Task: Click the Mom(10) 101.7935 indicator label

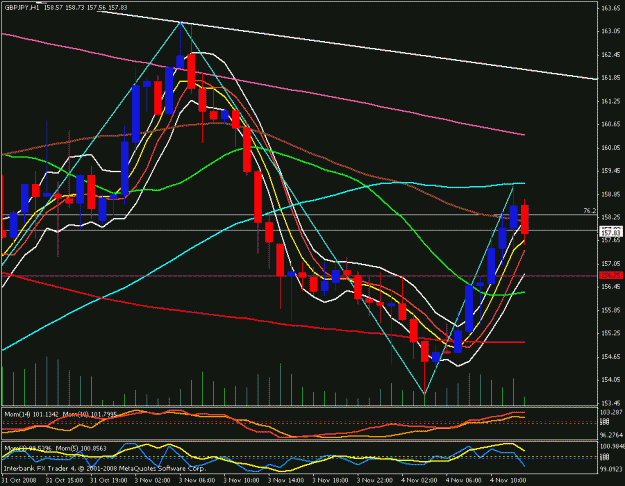Action: pyautogui.click(x=90, y=415)
